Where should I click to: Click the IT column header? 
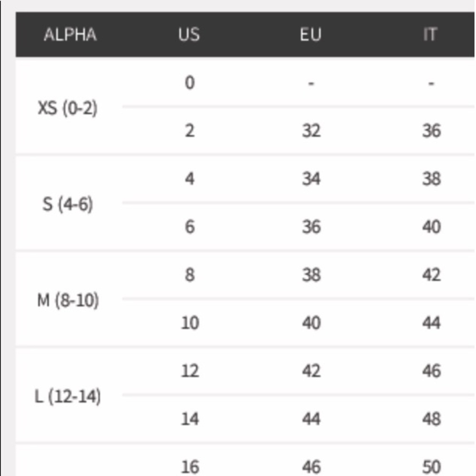pos(430,35)
